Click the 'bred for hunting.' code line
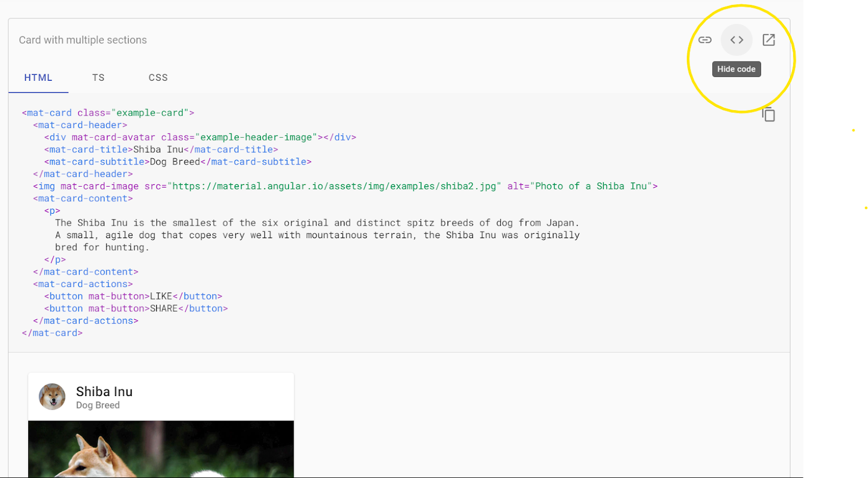Image resolution: width=868 pixels, height=478 pixels. click(x=101, y=247)
